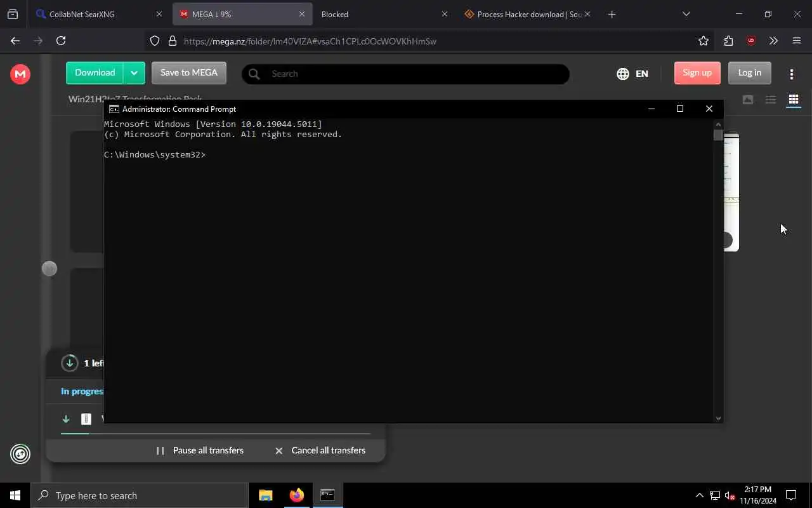Screen dimensions: 812x508
Task: Click the partially visible file thumbnail
Action: [x=731, y=192]
